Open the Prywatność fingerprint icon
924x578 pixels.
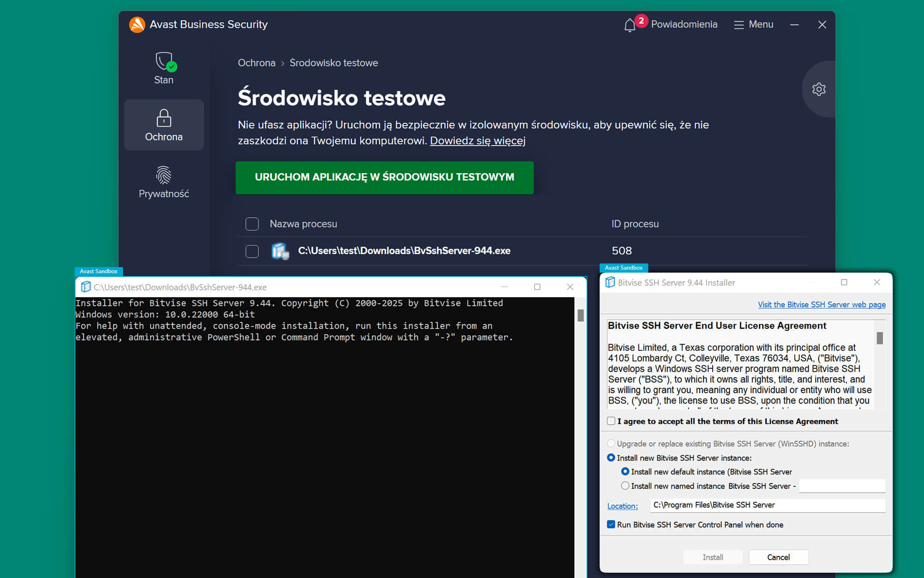pos(164,175)
